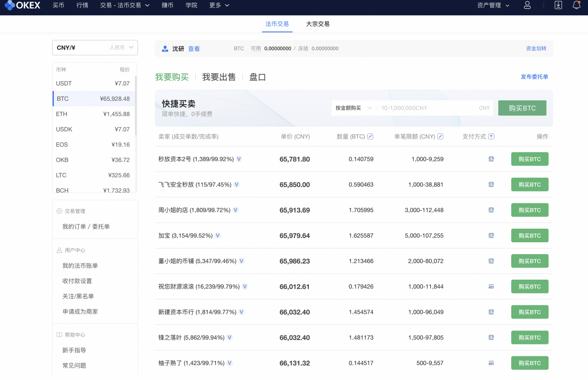Click the verified V badge for 柚子熟了
This screenshot has width=588, height=380.
pyautogui.click(x=230, y=363)
